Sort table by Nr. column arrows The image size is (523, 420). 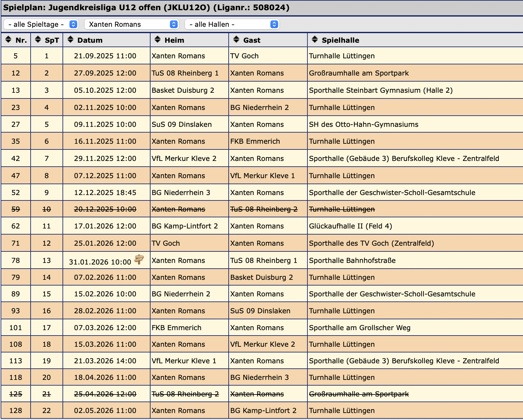pyautogui.click(x=8, y=40)
